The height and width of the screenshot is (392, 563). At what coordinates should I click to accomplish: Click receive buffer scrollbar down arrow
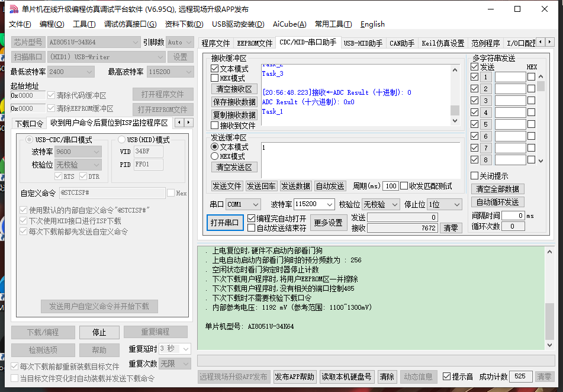click(x=455, y=121)
